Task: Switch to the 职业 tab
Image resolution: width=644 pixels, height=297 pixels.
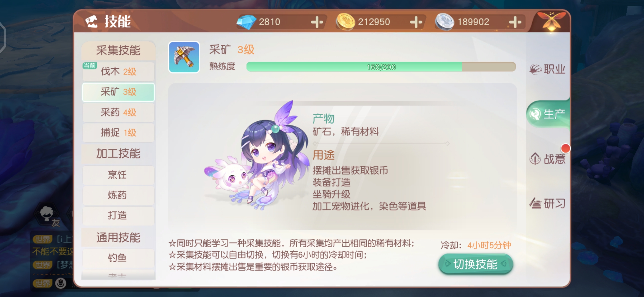Action: click(x=548, y=69)
